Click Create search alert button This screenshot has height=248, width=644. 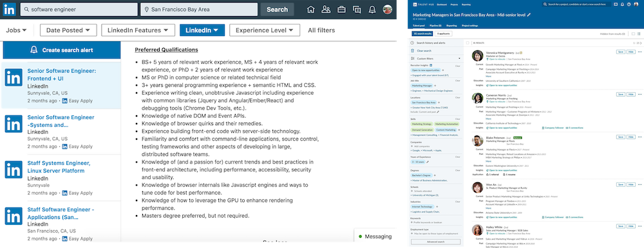click(62, 50)
